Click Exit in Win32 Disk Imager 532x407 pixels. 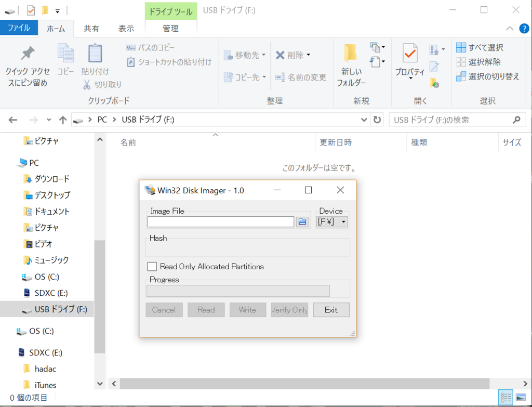[331, 310]
